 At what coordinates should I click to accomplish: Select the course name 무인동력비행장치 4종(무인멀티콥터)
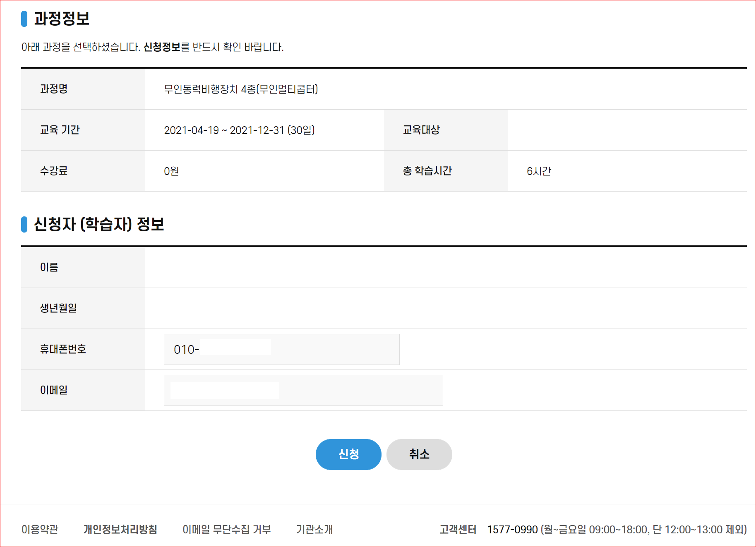point(242,89)
